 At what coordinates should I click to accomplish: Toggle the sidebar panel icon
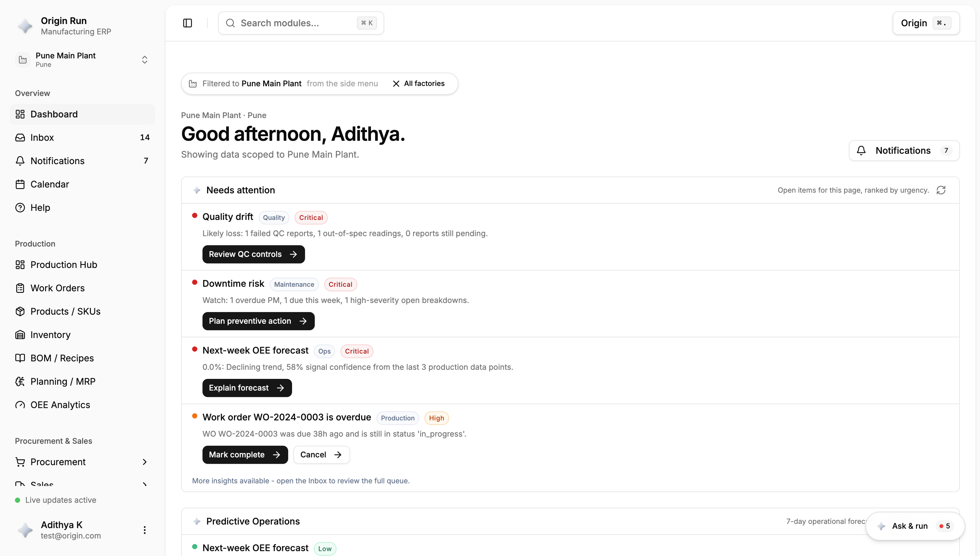tap(188, 23)
